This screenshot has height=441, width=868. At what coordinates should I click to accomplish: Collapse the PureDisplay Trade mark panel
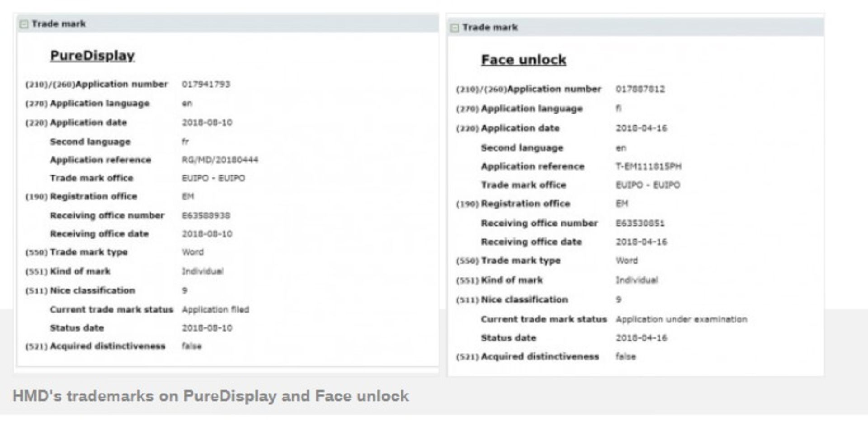point(24,24)
